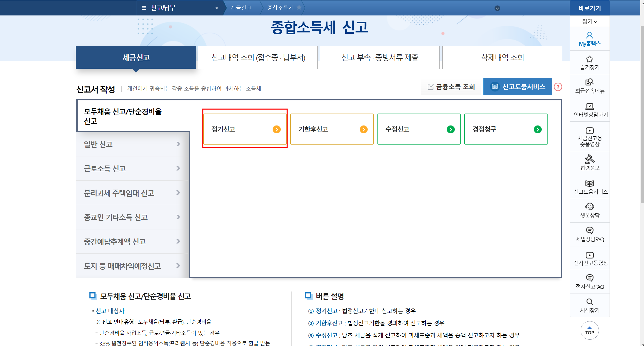This screenshot has height=346, width=644.
Task: Collapse the sidebar with 접기
Action: [x=590, y=21]
